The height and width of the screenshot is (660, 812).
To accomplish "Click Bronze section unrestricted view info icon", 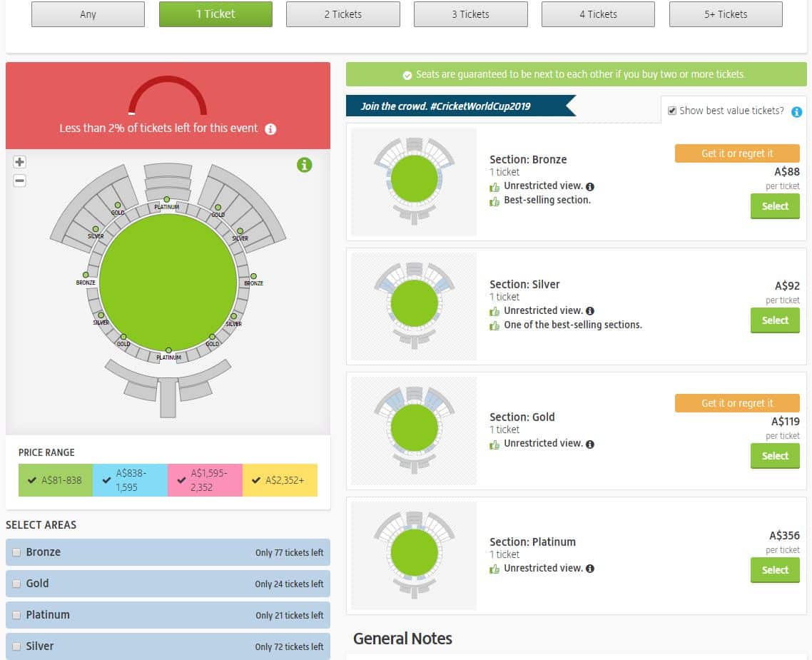I will coord(590,186).
